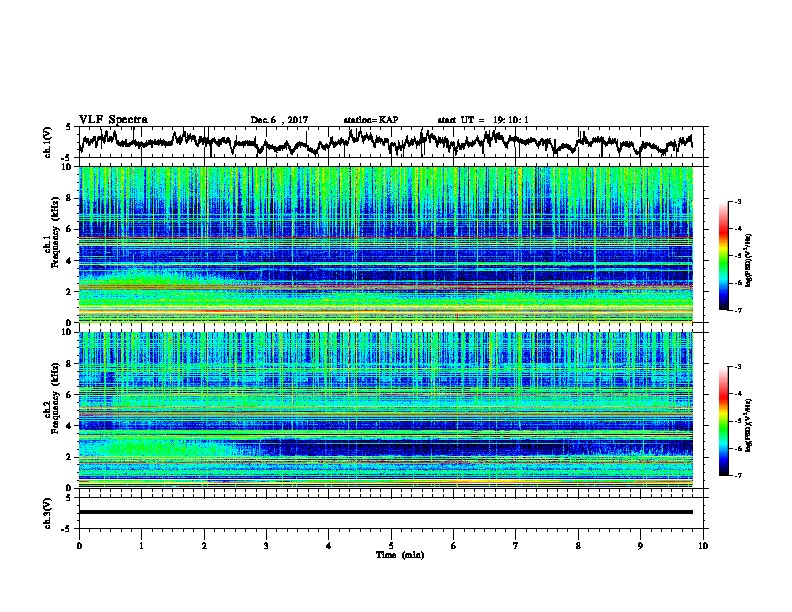Viewport: 792px width, 612px height.
Task: Select the date text 'Dec. 6 , 2017'
Action: (x=279, y=120)
